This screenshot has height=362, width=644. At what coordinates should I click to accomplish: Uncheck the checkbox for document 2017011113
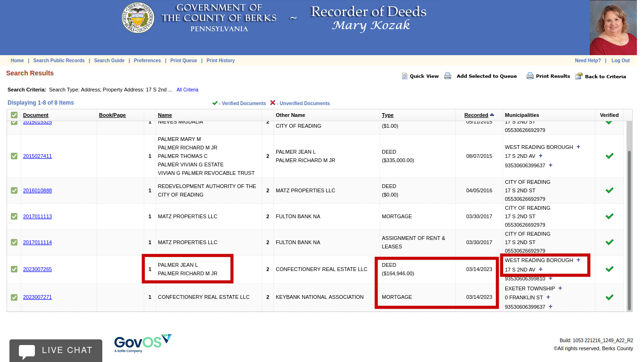[x=14, y=216]
